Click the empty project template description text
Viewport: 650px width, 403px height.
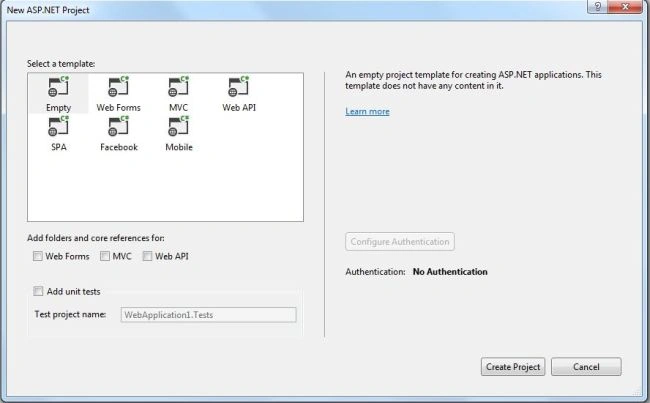pos(473,80)
